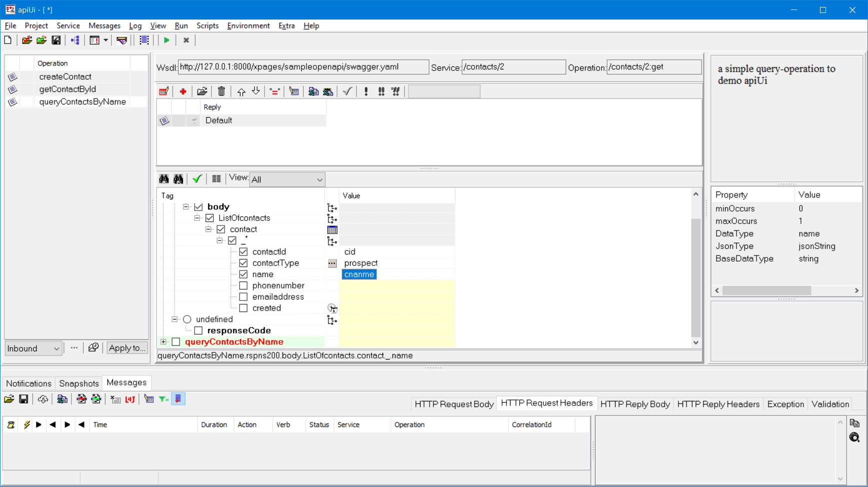Click the Stop X toolbar icon
The height and width of the screenshot is (487, 868).
pyautogui.click(x=186, y=40)
